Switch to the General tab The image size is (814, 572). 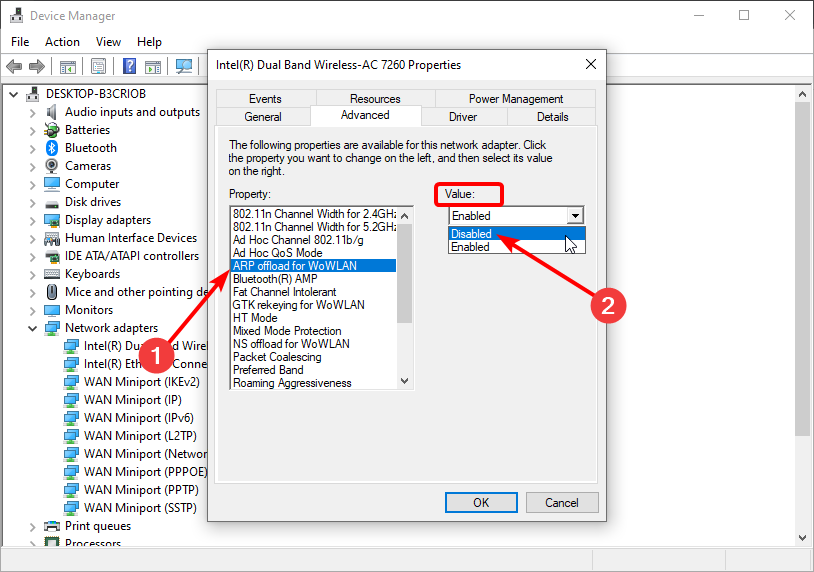coord(263,117)
